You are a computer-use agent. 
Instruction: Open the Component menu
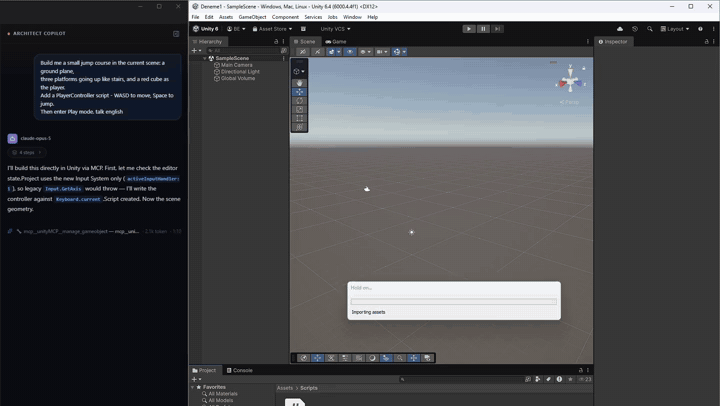point(285,17)
